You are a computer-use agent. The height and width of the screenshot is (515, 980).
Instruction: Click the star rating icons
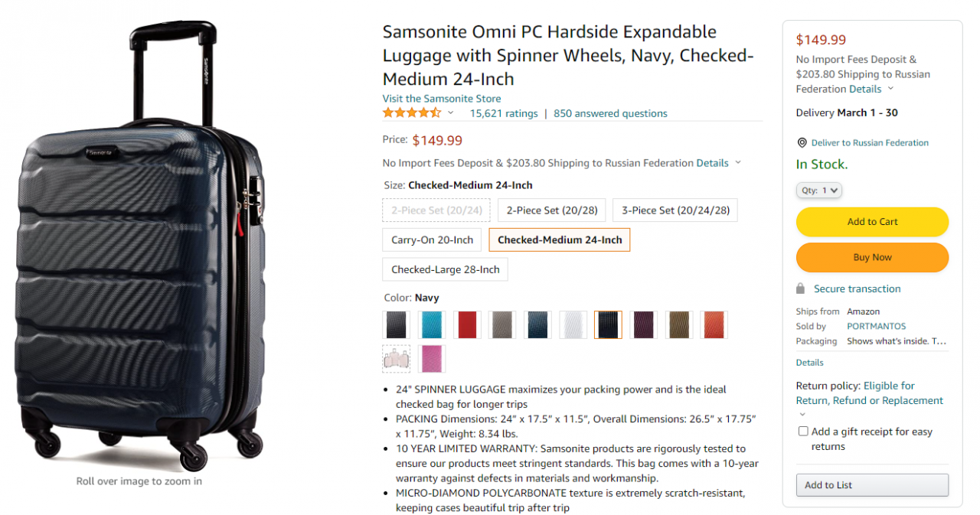tap(412, 113)
